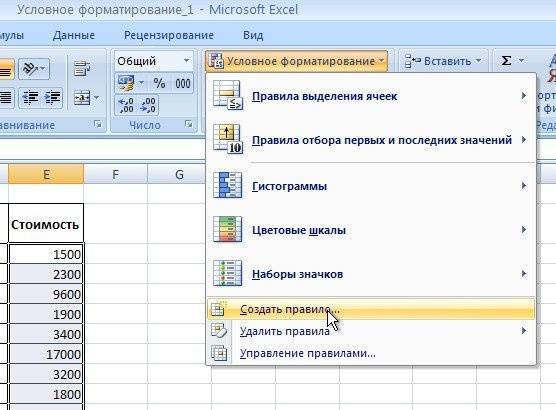Open the Данные ribbon tab
Image resolution: width=556 pixels, height=410 pixels.
(74, 35)
